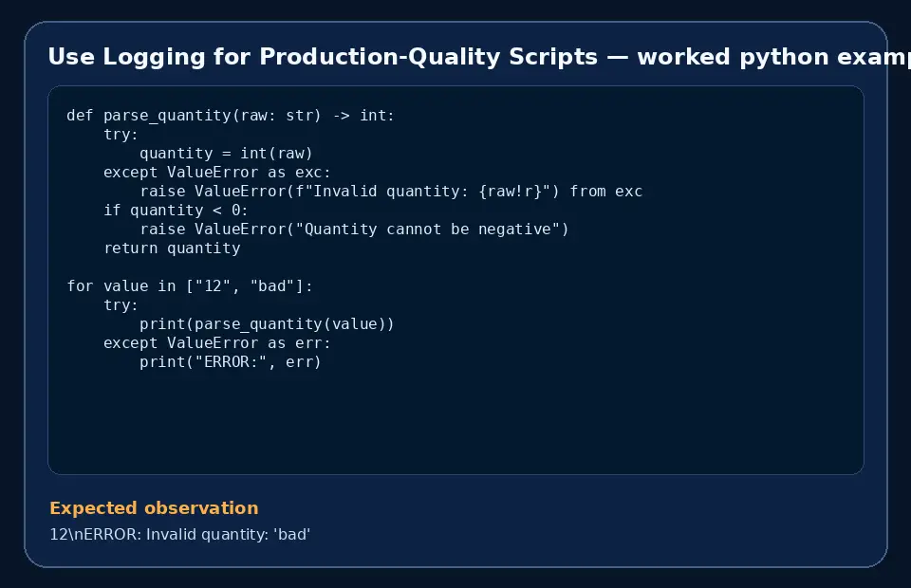Click the line "except ValueError as err:"
The width and height of the screenshot is (911, 588).
(216, 343)
